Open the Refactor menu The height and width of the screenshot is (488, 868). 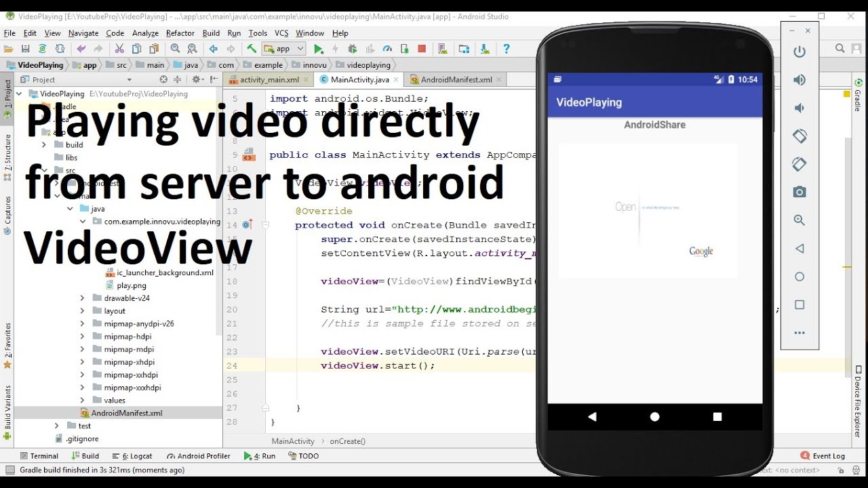click(180, 33)
